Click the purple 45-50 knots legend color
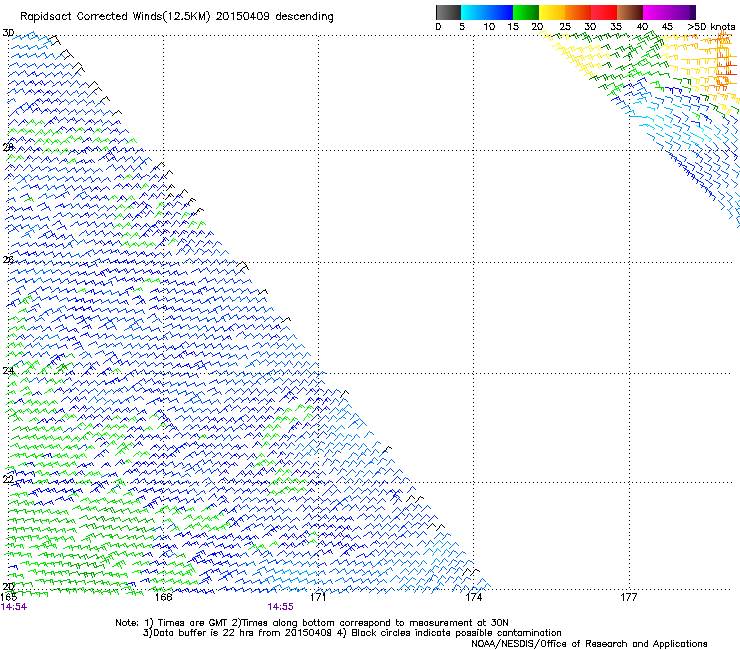Image resolution: width=740 pixels, height=650 pixels. pyautogui.click(x=682, y=12)
